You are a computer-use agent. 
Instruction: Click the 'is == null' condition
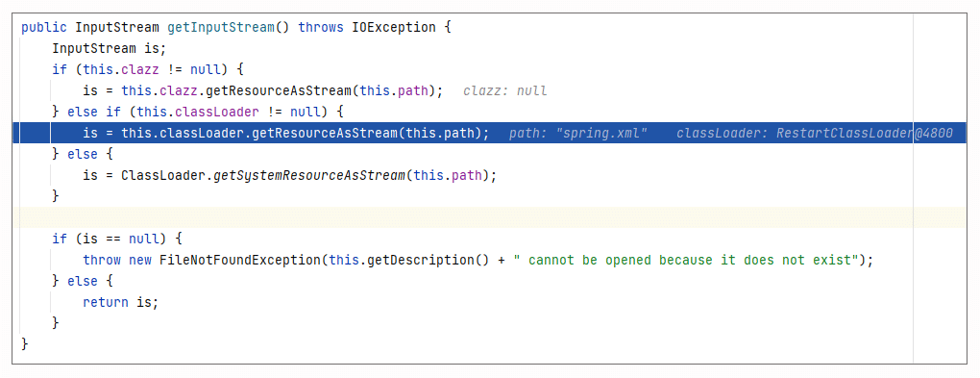[x=125, y=239]
